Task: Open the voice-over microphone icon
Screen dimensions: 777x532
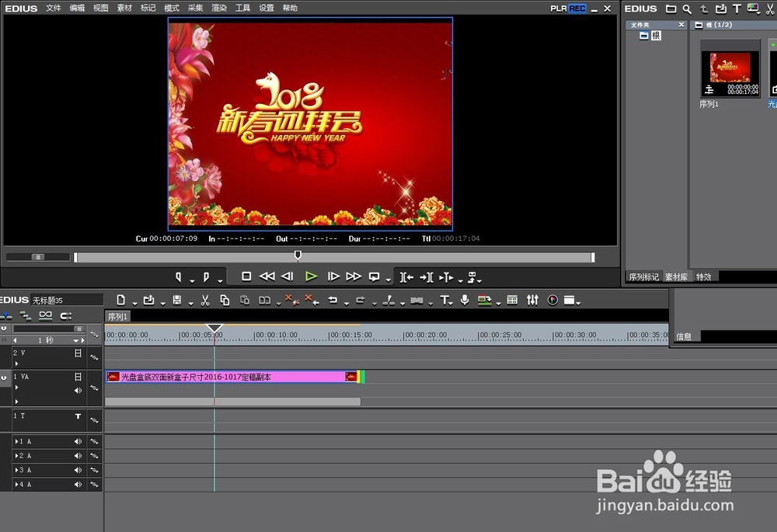Action: pyautogui.click(x=465, y=301)
